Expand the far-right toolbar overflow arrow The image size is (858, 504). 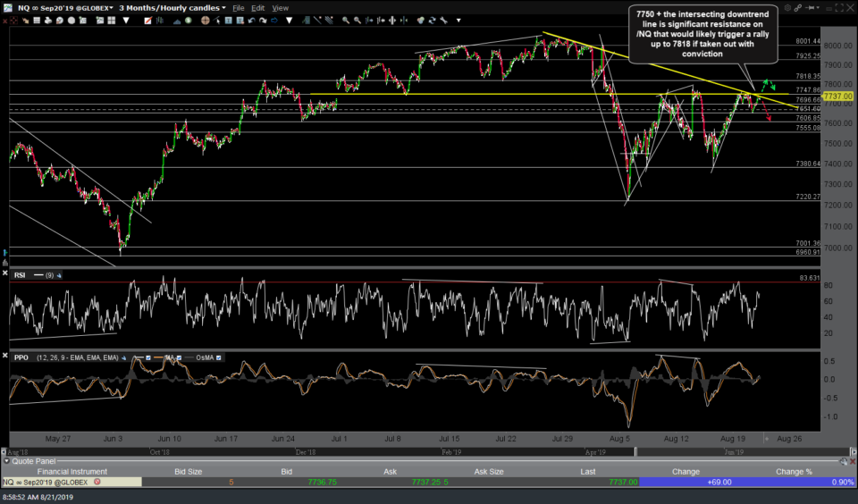458,21
